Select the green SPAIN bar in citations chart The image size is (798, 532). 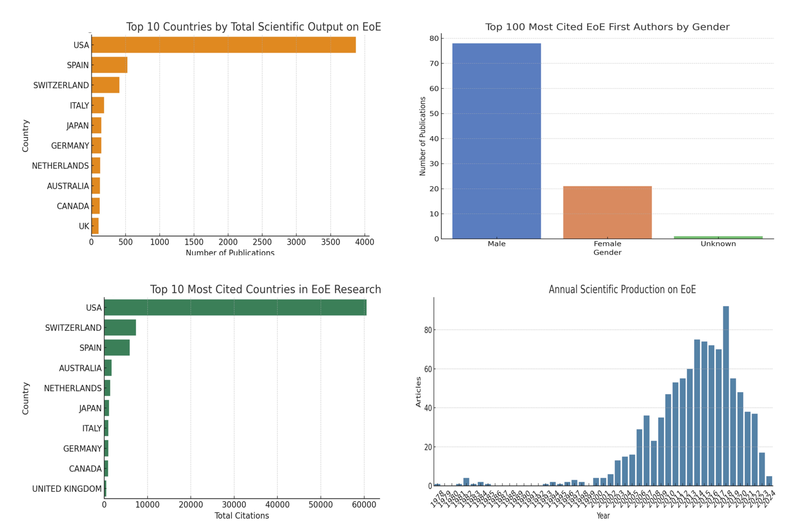[x=117, y=347]
